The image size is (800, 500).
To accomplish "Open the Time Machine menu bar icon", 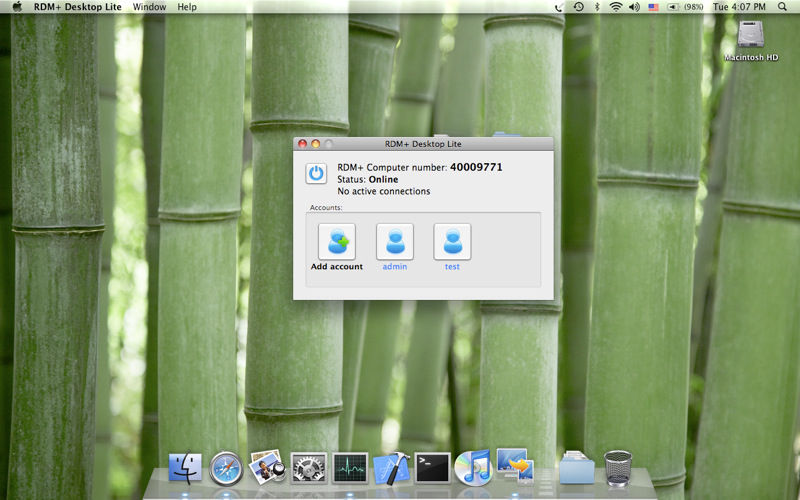I will point(579,7).
